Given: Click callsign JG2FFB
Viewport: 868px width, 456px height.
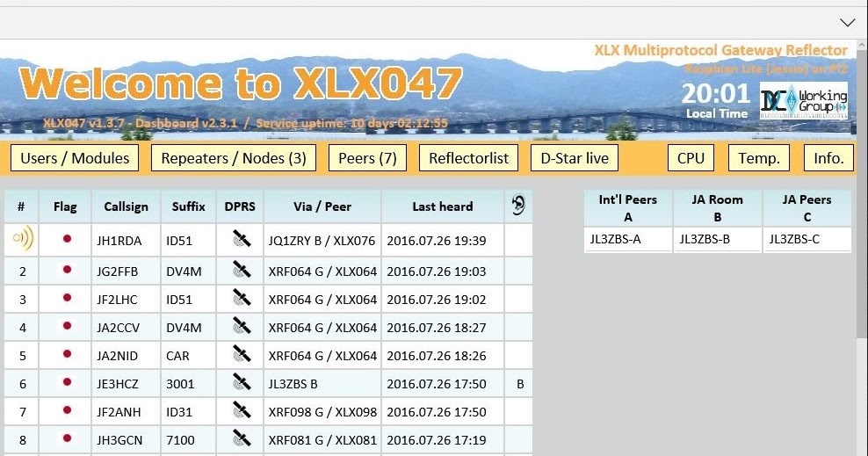Looking at the screenshot, I should click(x=118, y=271).
